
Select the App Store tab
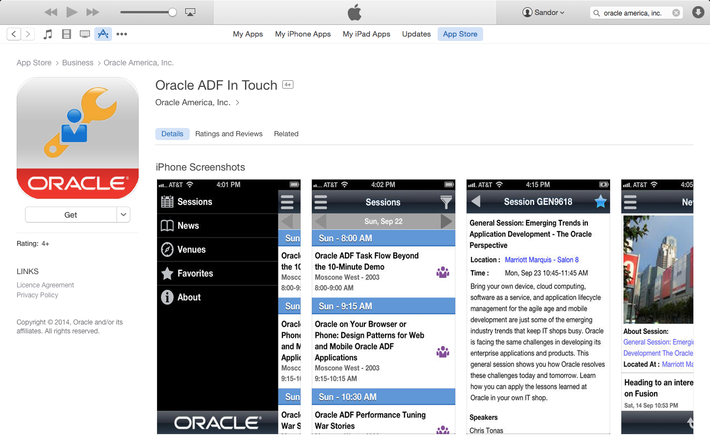click(x=460, y=34)
